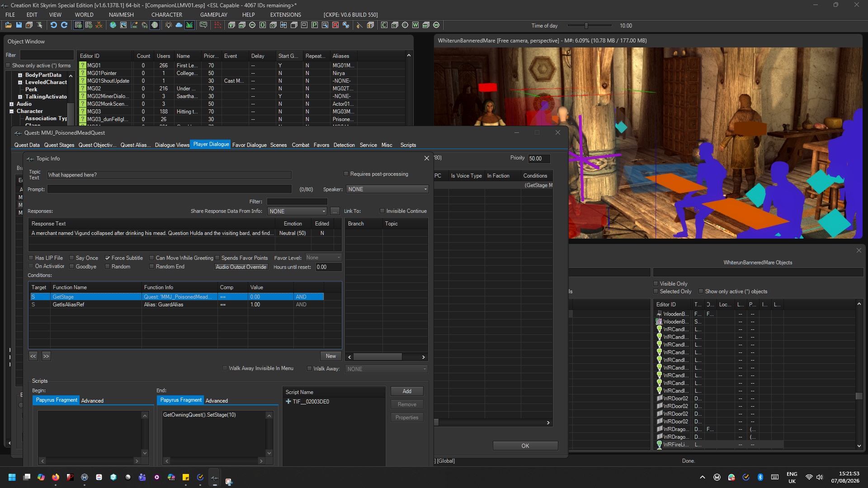Expand Audio tree node
The image size is (868, 488).
[x=11, y=104]
